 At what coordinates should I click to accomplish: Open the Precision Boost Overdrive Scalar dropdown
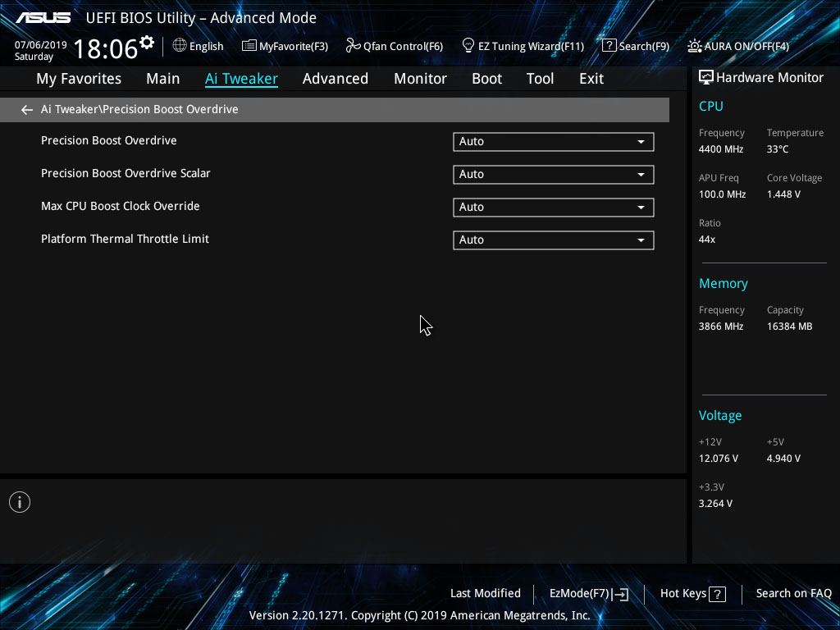(554, 174)
